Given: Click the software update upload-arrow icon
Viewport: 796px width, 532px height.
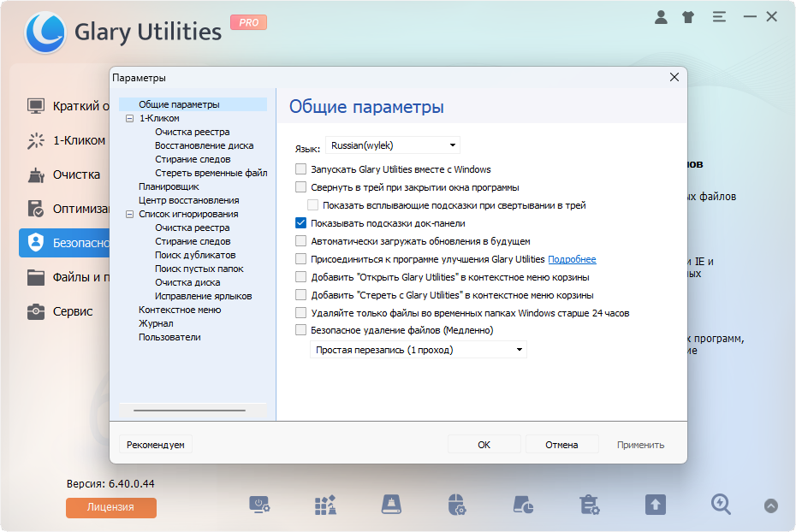Looking at the screenshot, I should 655,505.
